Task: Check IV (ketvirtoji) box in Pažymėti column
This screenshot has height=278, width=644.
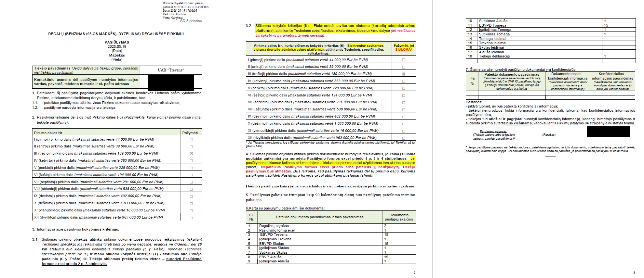Action: pyautogui.click(x=191, y=161)
